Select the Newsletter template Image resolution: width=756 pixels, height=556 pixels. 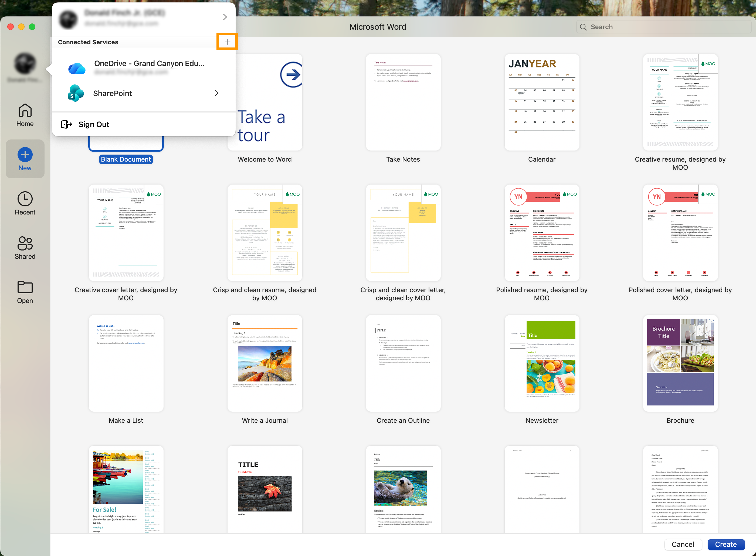point(541,363)
